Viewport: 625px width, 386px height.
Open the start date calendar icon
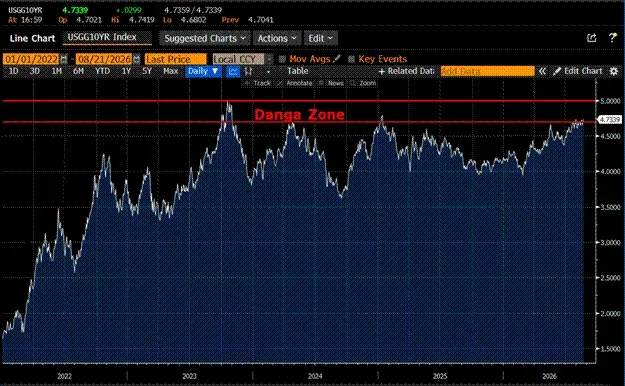tap(64, 59)
